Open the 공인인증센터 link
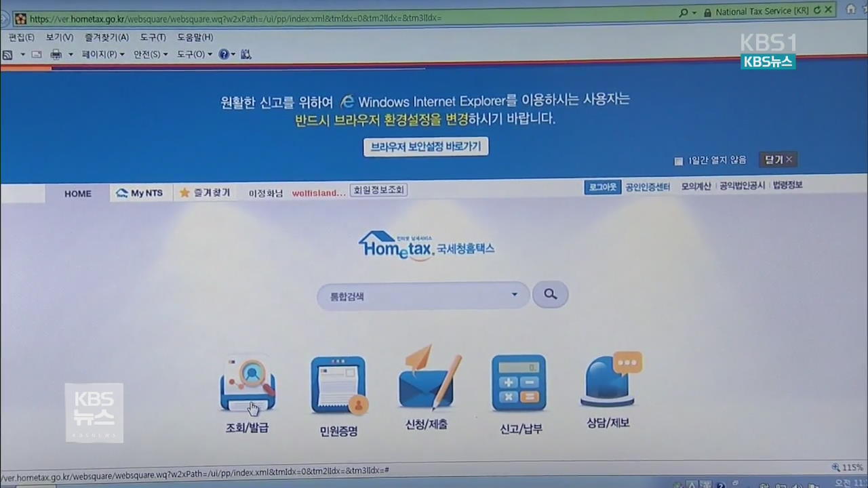Image resolution: width=868 pixels, height=488 pixels. (x=648, y=186)
